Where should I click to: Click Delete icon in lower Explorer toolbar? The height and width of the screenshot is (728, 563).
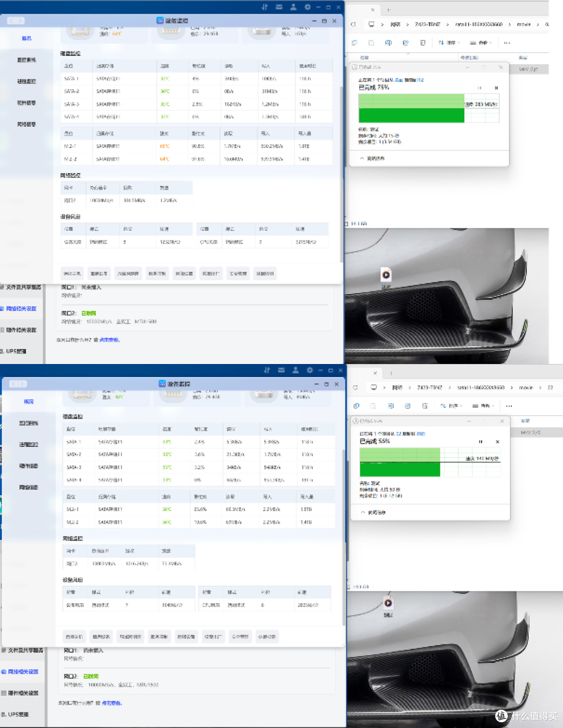click(425, 406)
